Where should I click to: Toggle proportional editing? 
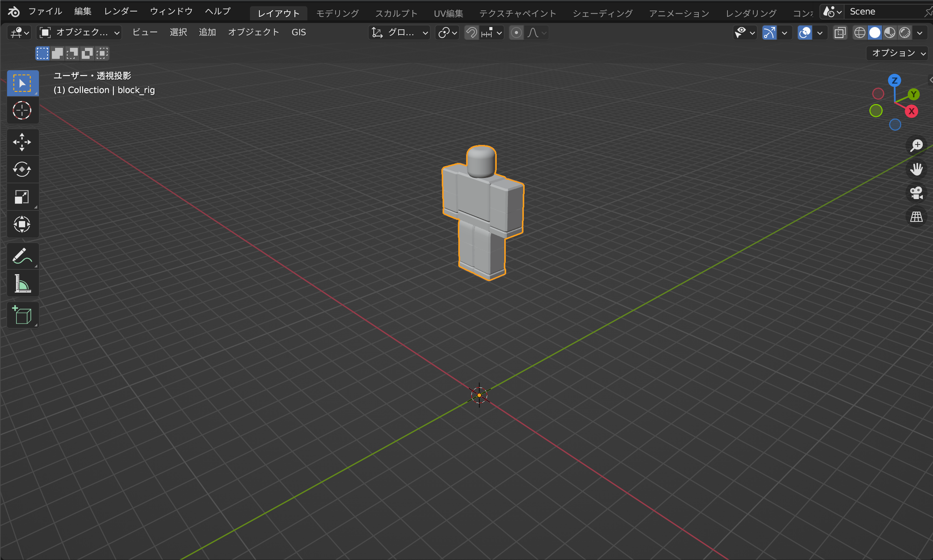click(x=516, y=33)
